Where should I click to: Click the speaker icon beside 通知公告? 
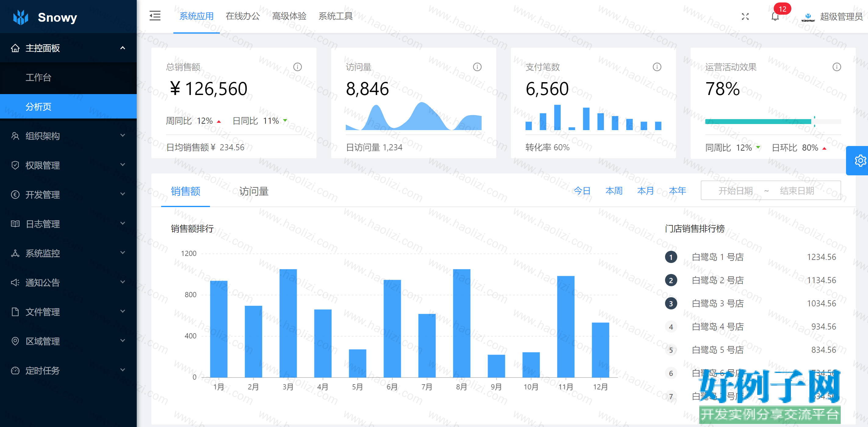[15, 282]
